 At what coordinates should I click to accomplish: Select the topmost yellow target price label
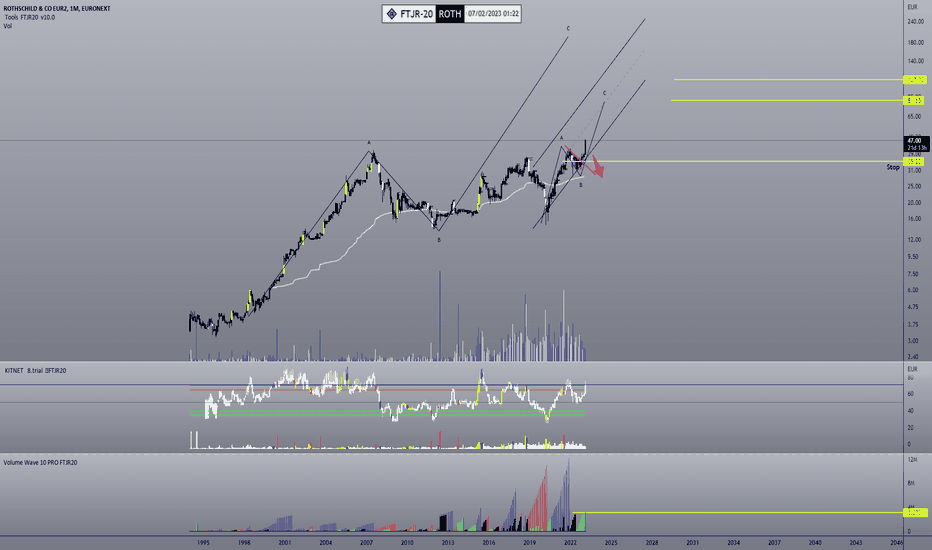[914, 80]
